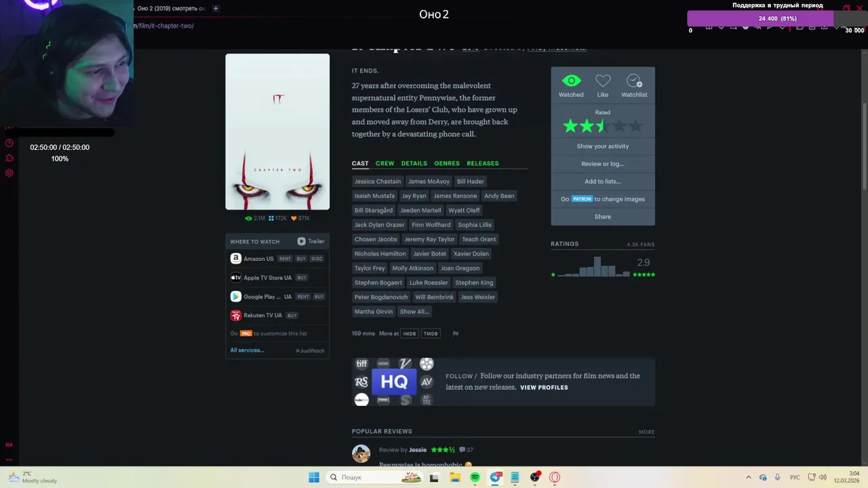Open File Explorer from the taskbar

pos(455,477)
